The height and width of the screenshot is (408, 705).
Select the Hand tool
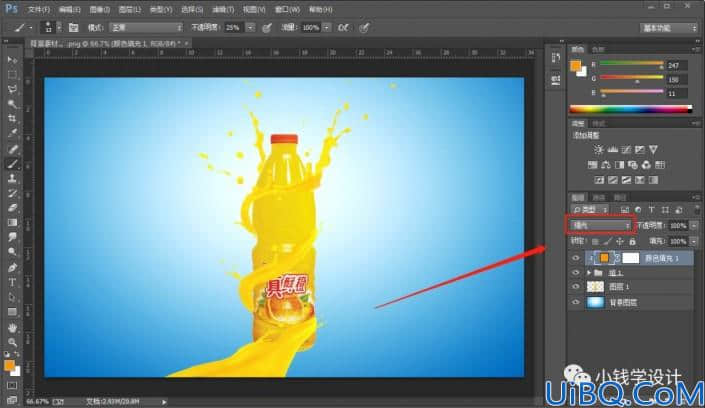[x=12, y=327]
